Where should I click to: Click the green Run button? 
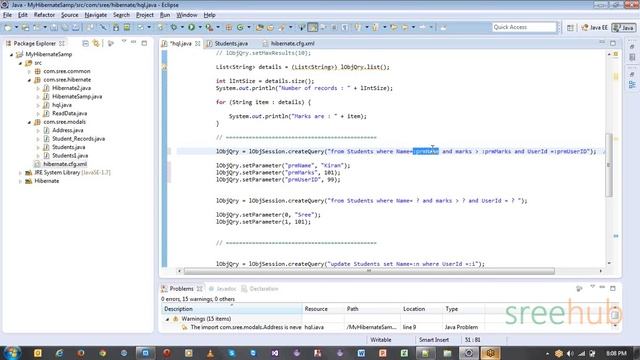click(191, 27)
